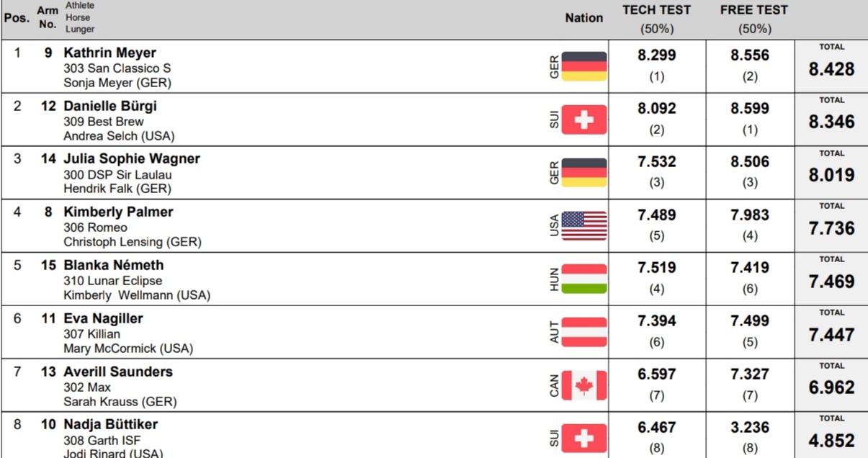Click tech test score 6.597
868x458 pixels.
pos(657,374)
